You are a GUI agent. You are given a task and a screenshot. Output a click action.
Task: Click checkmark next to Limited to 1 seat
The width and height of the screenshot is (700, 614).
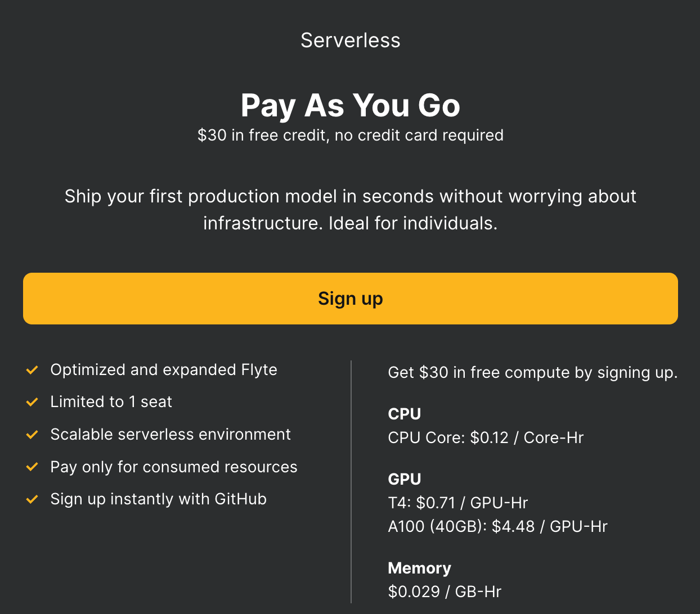coord(32,402)
